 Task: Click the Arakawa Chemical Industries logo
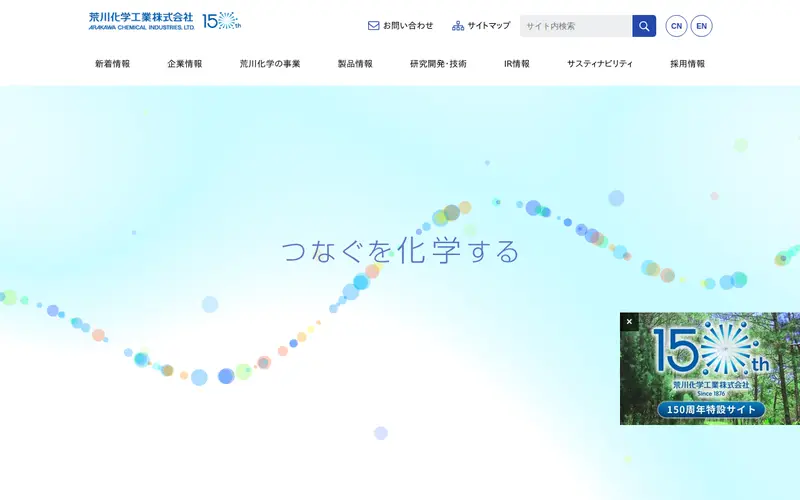pos(141,21)
